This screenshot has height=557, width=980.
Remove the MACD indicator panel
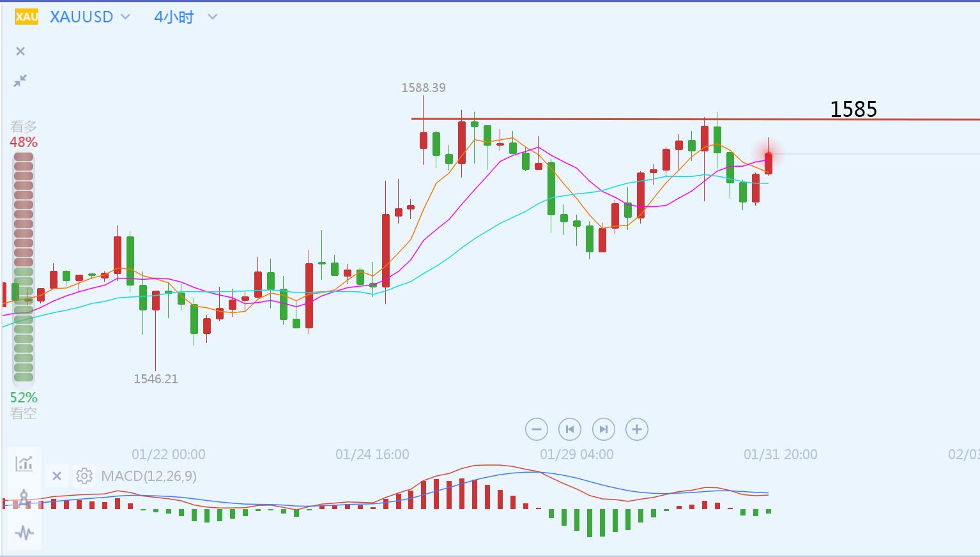57,476
